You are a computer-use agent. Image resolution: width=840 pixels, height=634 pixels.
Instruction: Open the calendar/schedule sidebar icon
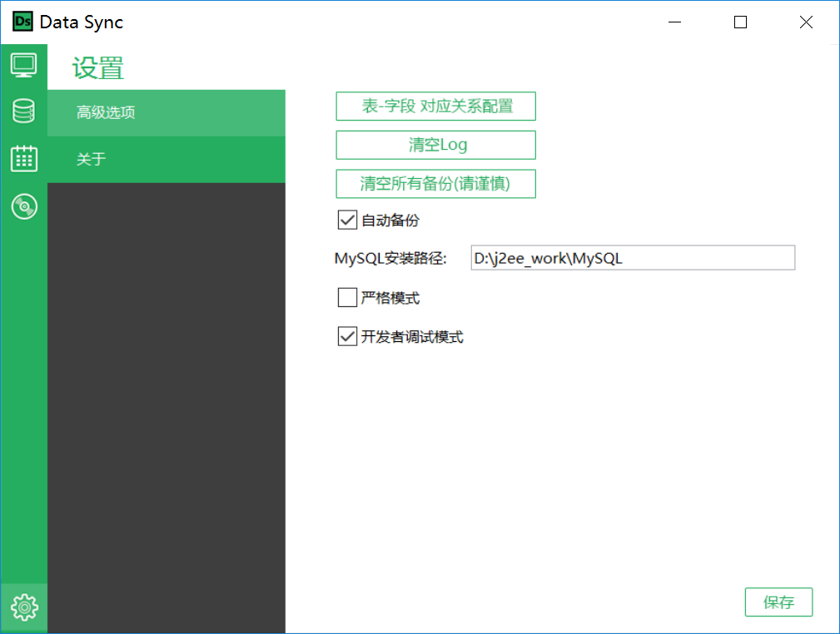[24, 158]
